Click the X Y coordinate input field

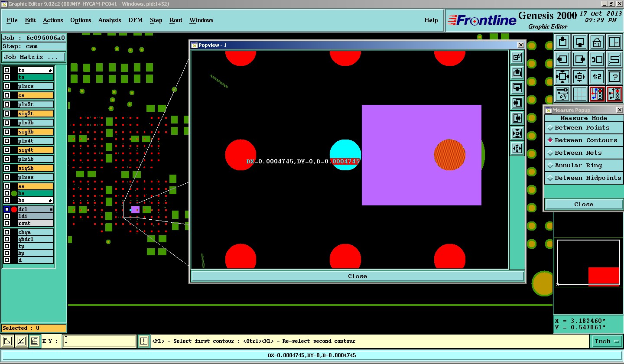(x=100, y=341)
